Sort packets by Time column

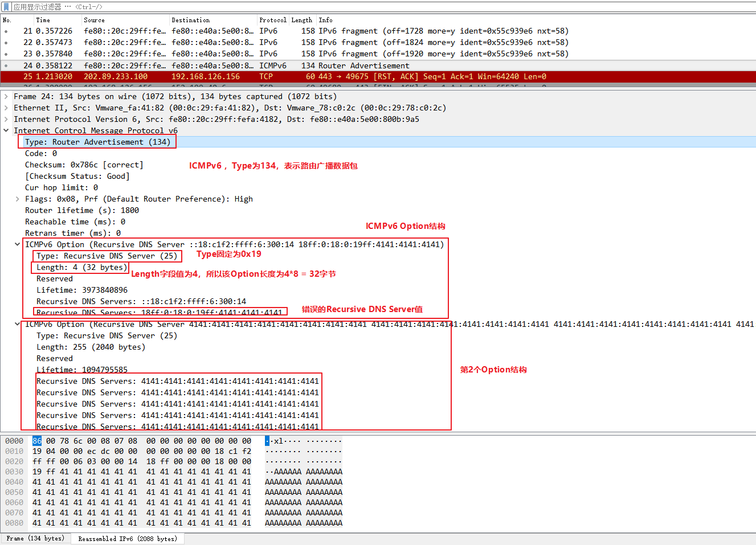click(57, 20)
